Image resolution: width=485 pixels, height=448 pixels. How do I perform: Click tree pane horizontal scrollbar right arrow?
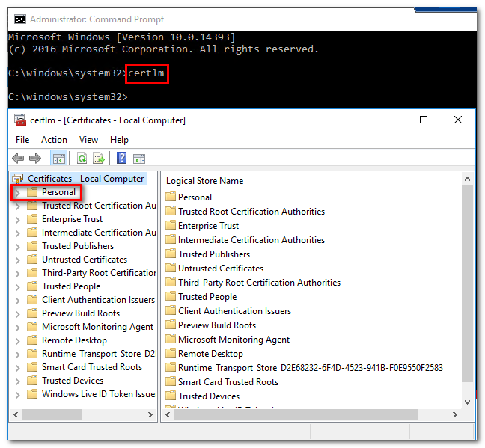pos(150,414)
